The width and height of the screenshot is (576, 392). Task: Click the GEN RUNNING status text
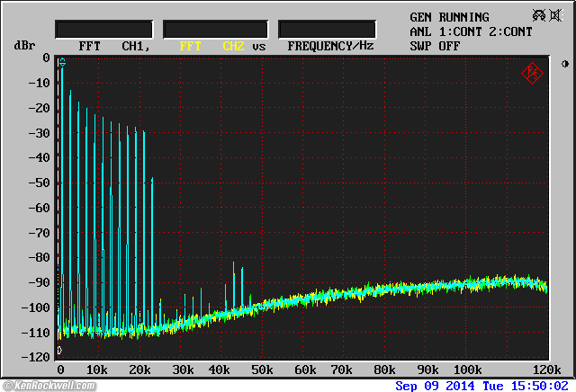[x=449, y=17]
